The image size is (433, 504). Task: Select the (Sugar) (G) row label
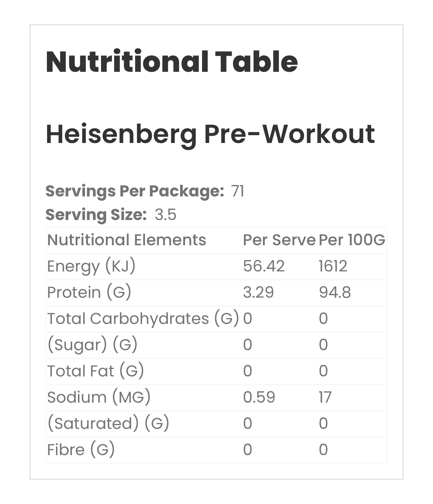92,345
